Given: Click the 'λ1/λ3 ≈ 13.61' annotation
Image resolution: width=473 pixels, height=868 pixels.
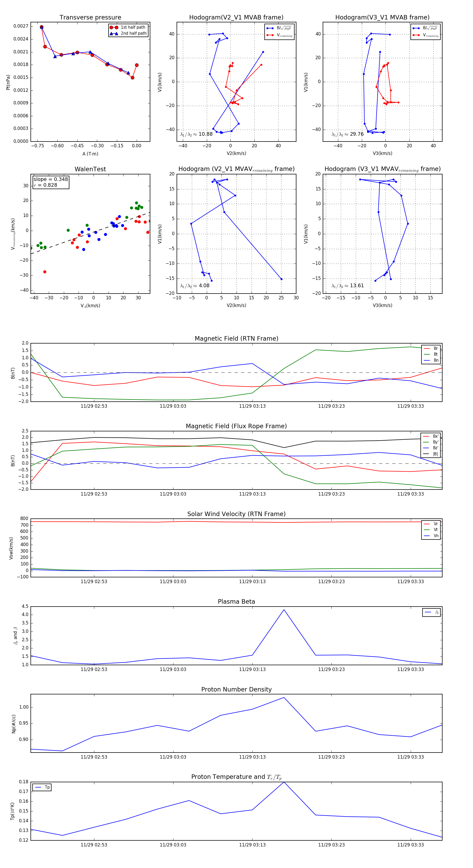Looking at the screenshot, I should [x=347, y=286].
